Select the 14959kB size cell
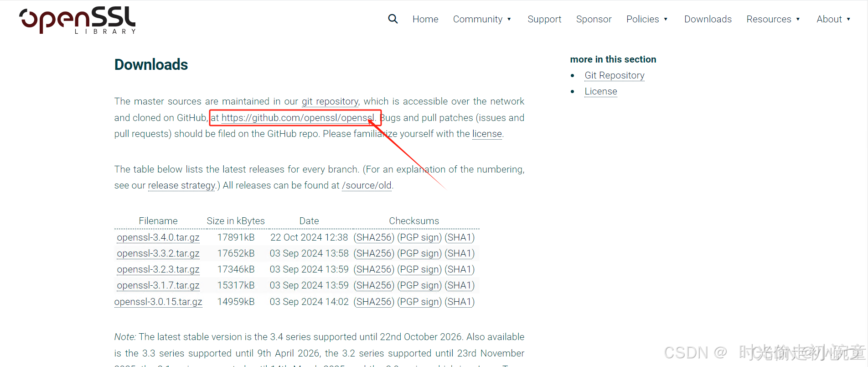This screenshot has width=868, height=367. pyautogui.click(x=236, y=302)
